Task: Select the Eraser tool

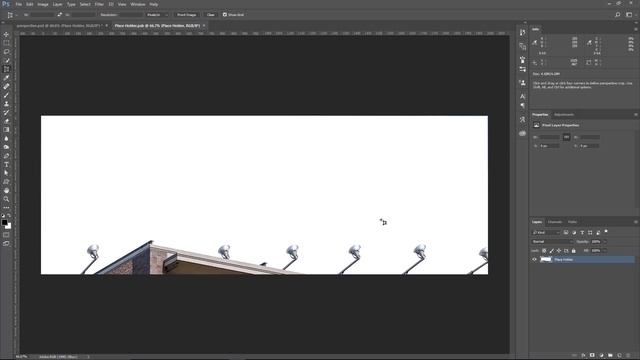Action: coord(6,121)
